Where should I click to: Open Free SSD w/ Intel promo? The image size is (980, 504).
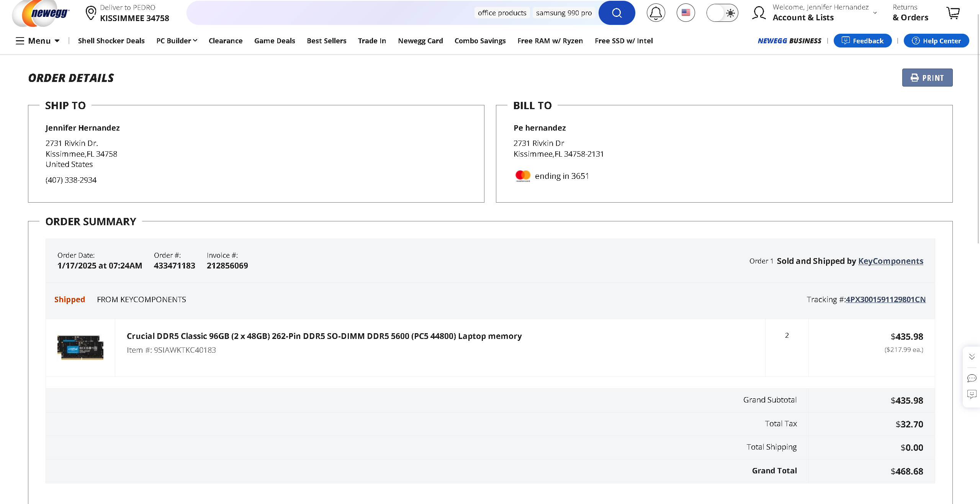623,41
